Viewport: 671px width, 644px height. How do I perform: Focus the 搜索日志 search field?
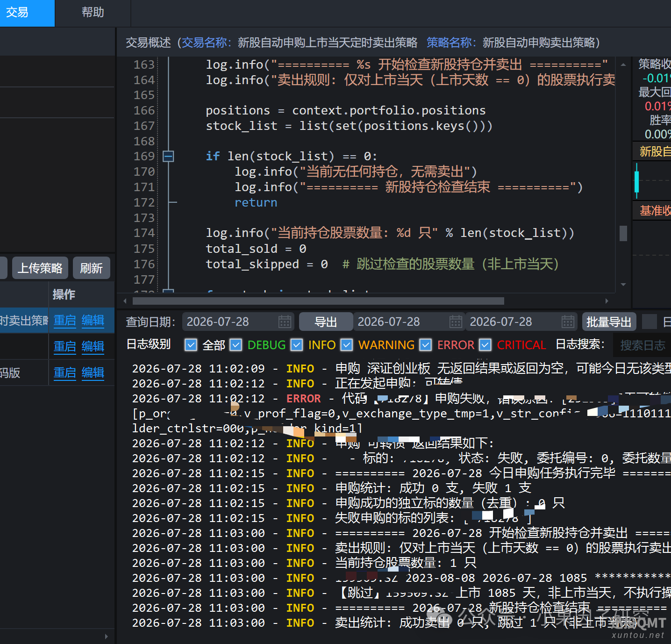[643, 345]
